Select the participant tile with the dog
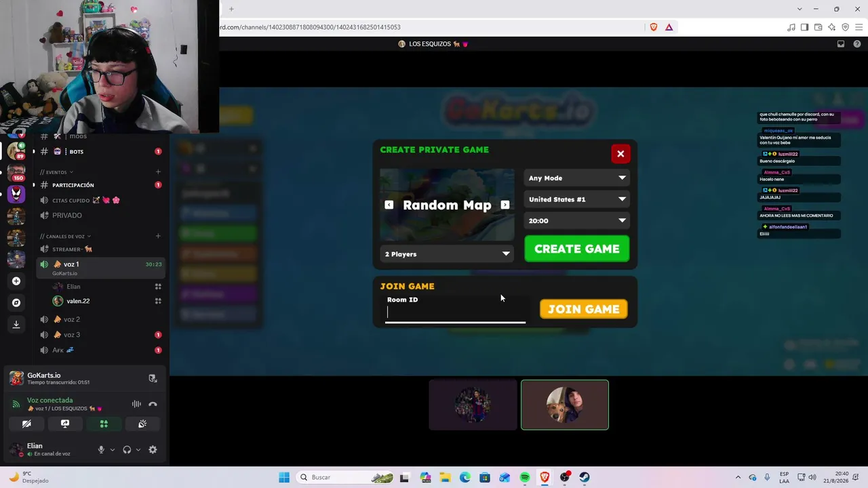 point(565,405)
